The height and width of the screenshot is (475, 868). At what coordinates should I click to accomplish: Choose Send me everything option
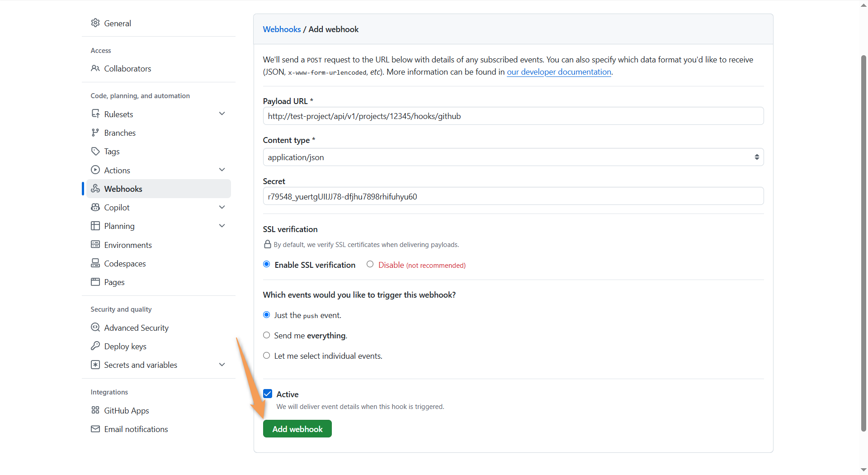(267, 335)
